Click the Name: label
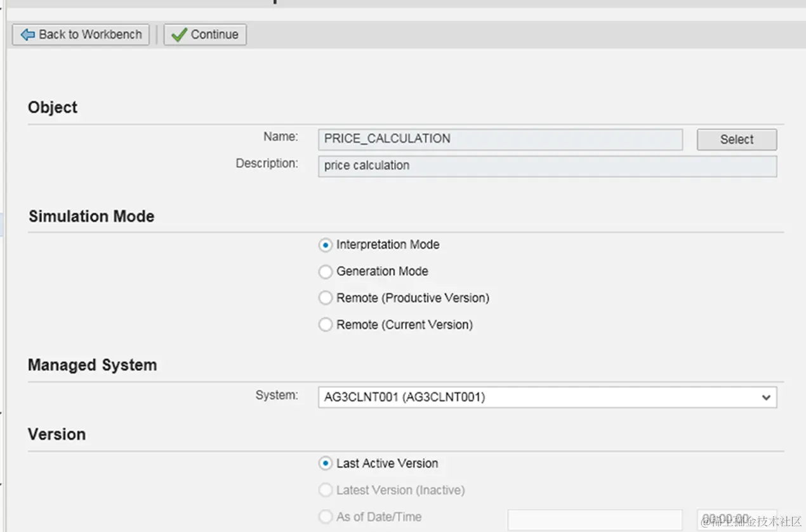The height and width of the screenshot is (532, 806). (x=281, y=136)
